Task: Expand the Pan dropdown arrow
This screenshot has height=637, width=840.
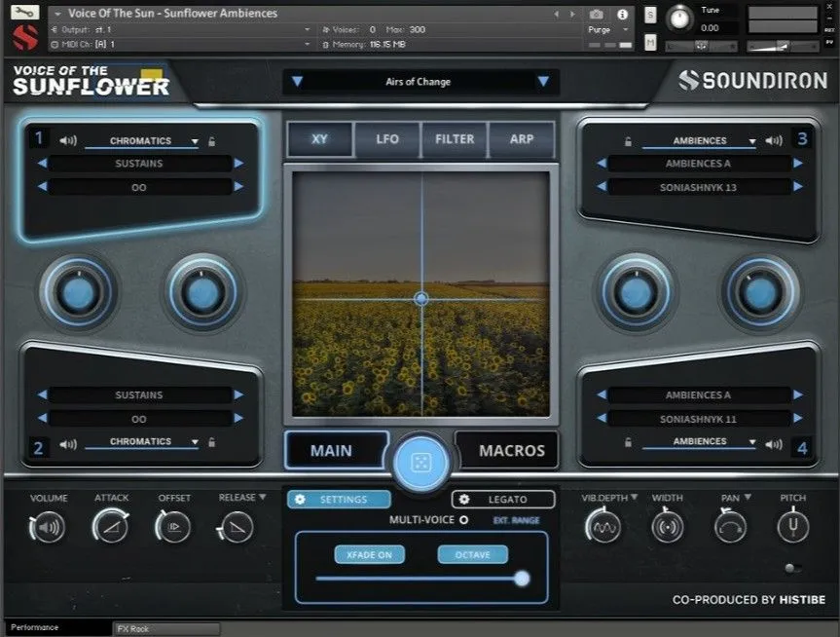Action: [x=748, y=497]
